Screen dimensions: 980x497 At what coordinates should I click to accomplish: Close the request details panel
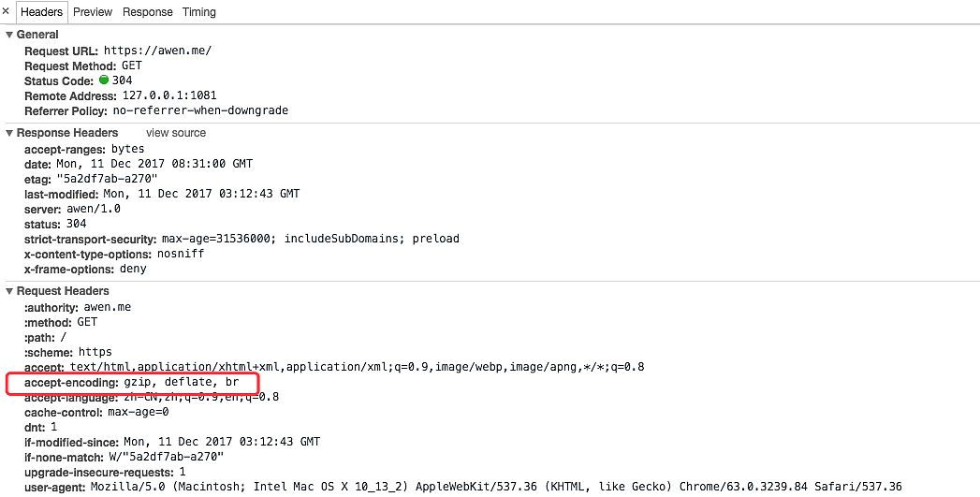coord(6,11)
